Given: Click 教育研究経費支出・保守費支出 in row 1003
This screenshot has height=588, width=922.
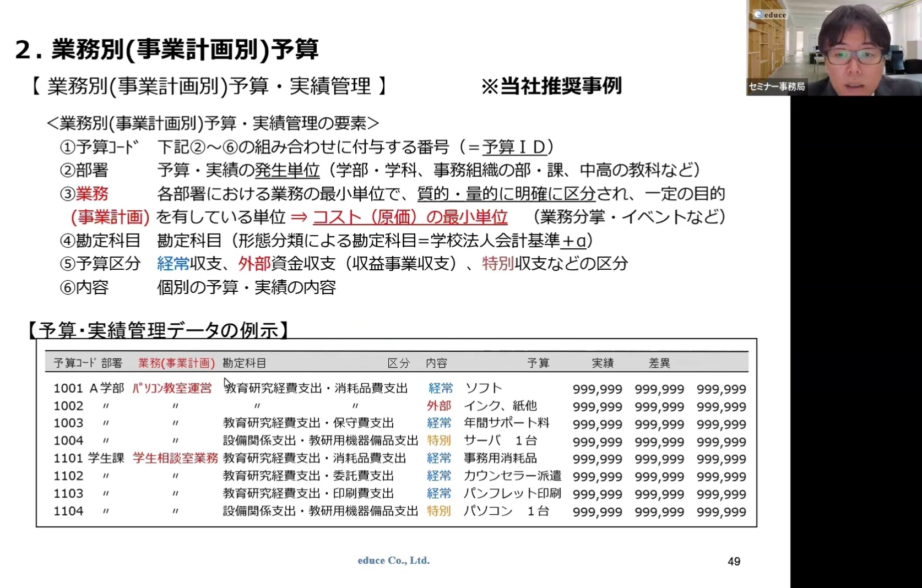Looking at the screenshot, I should click(308, 423).
